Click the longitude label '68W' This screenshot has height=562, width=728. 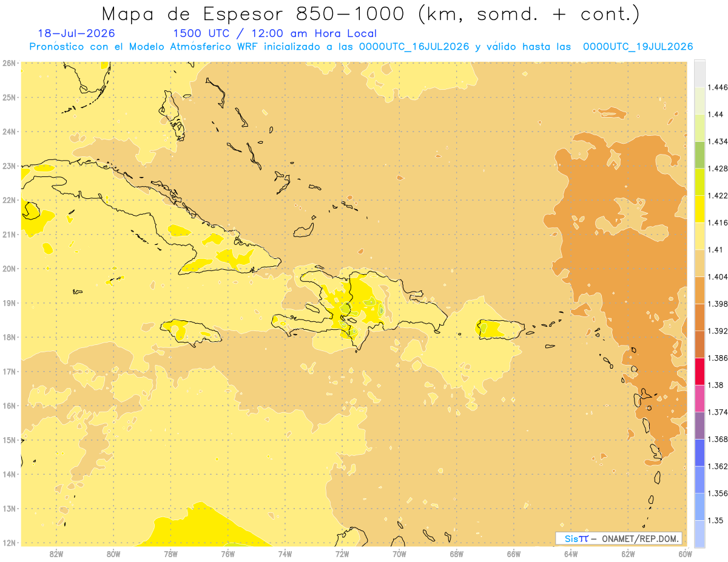tap(457, 554)
